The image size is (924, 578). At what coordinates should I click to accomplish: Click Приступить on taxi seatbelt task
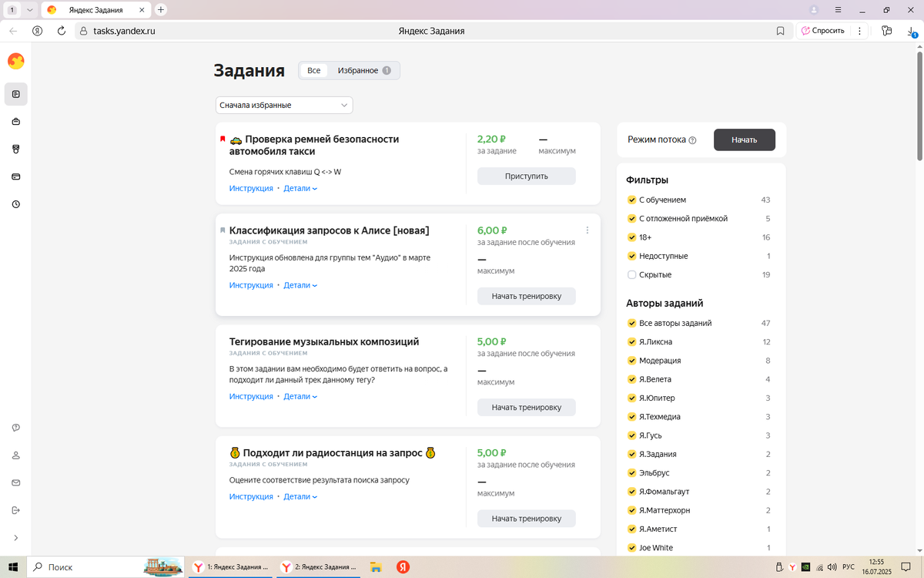tap(527, 176)
